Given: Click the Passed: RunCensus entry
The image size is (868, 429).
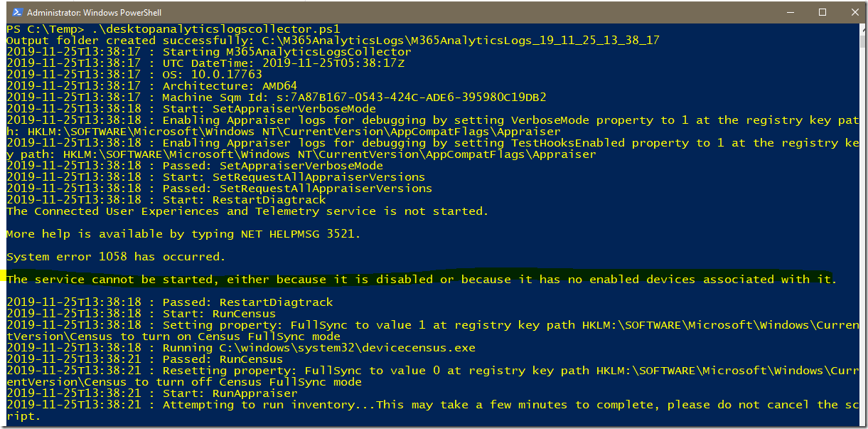Looking at the screenshot, I should [x=178, y=359].
